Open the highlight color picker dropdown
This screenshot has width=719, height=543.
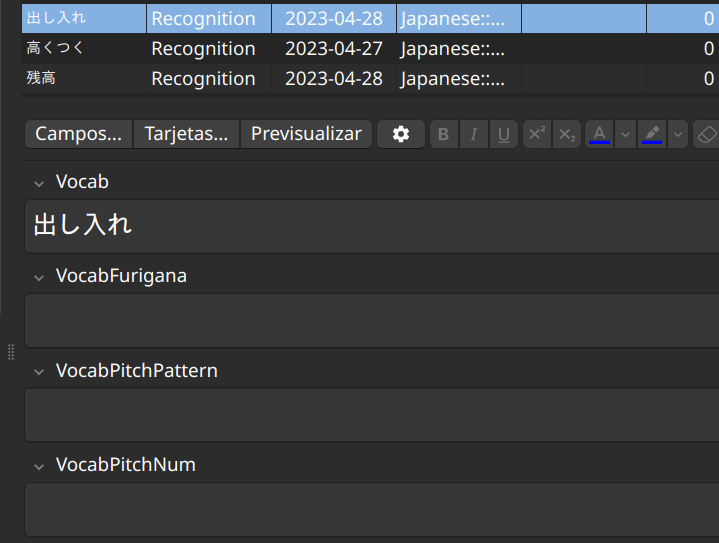(678, 134)
